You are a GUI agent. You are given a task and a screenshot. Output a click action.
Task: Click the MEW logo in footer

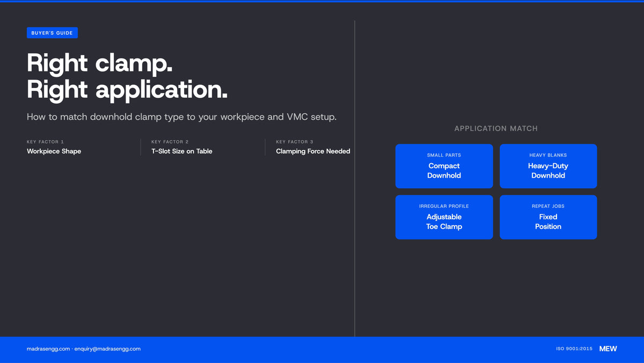tap(608, 349)
